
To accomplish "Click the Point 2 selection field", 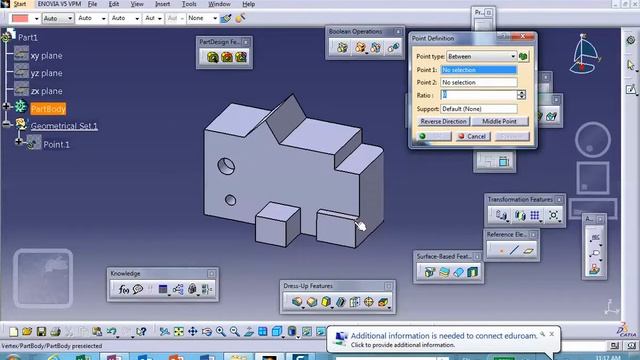I will [478, 82].
